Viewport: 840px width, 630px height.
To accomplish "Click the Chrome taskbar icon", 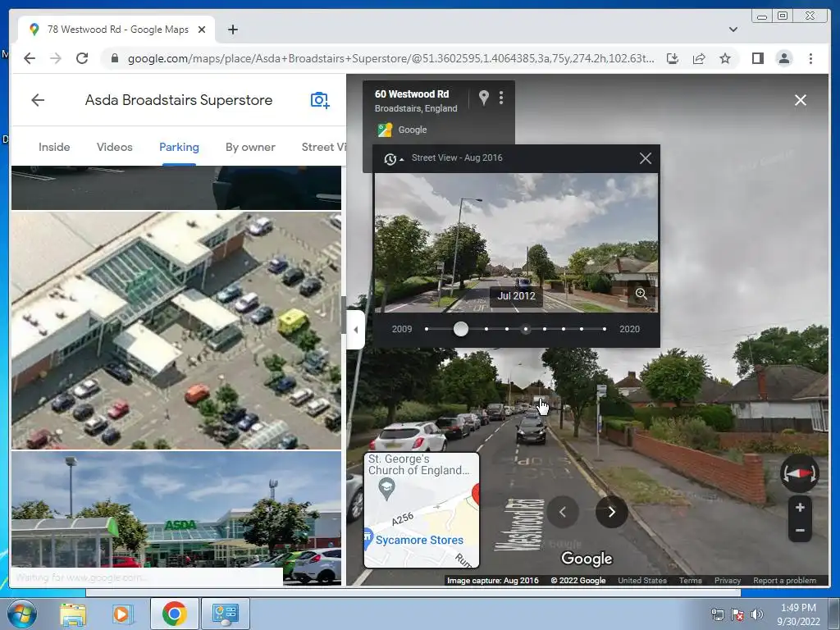I will pyautogui.click(x=174, y=614).
